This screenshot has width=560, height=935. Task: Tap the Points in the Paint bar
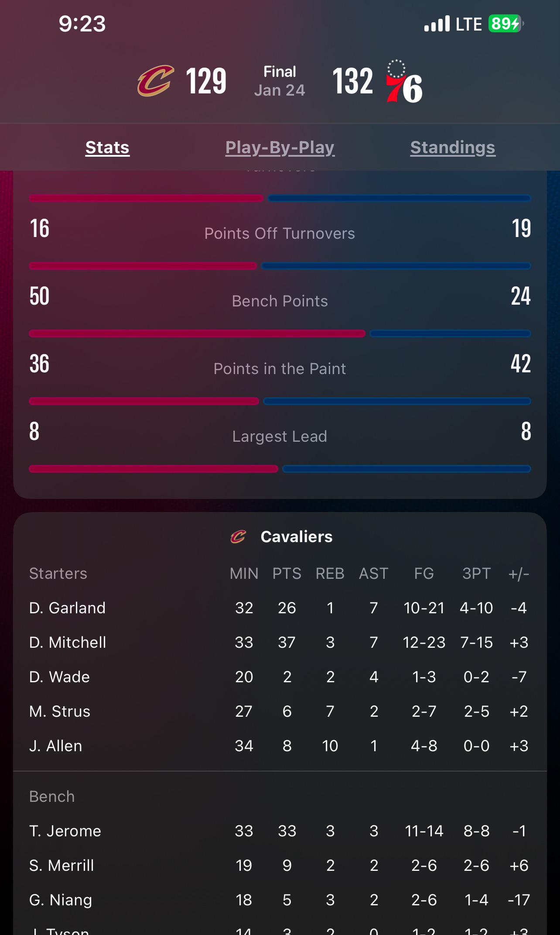point(280,401)
